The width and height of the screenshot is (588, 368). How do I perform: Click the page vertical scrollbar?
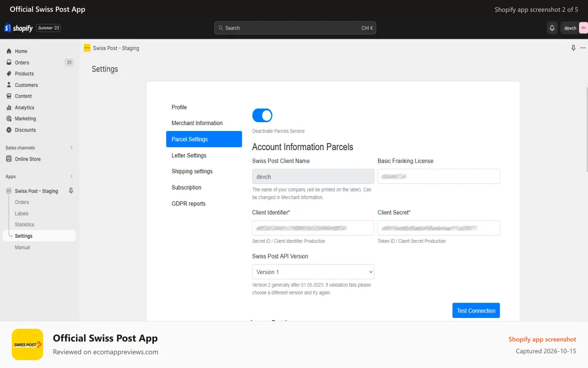tap(586, 129)
